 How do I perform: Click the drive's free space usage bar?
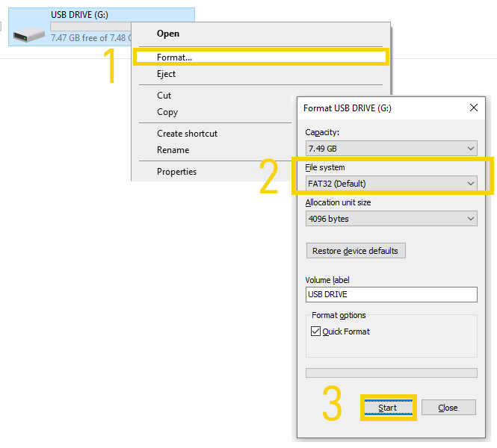90,26
